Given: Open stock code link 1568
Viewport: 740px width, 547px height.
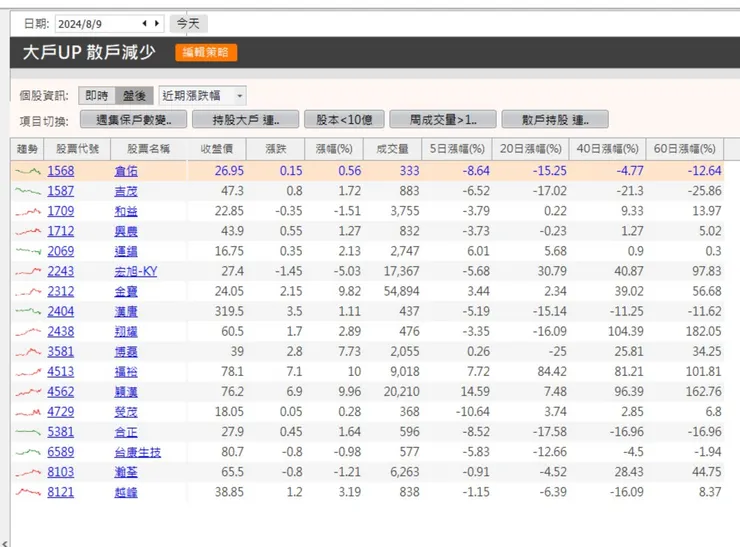Looking at the screenshot, I should 60,171.
